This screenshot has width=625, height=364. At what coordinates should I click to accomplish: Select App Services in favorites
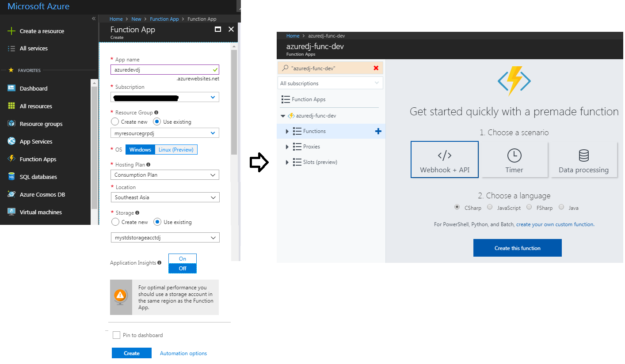pyautogui.click(x=36, y=141)
